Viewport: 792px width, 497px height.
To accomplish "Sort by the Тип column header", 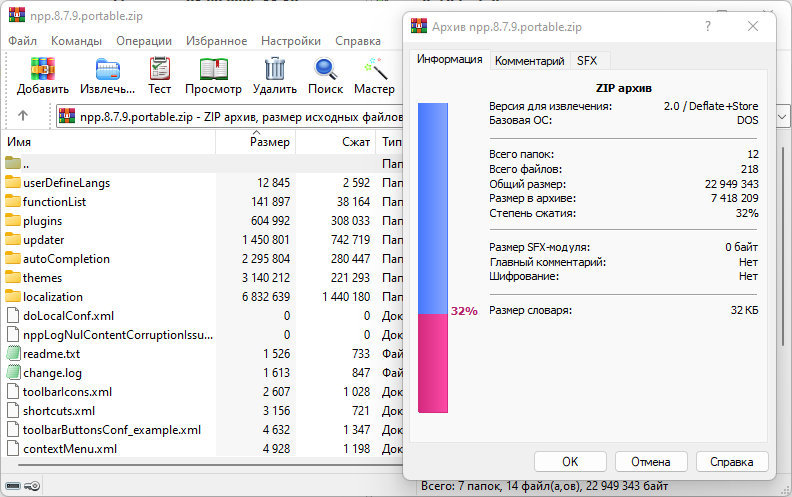I will tap(390, 142).
